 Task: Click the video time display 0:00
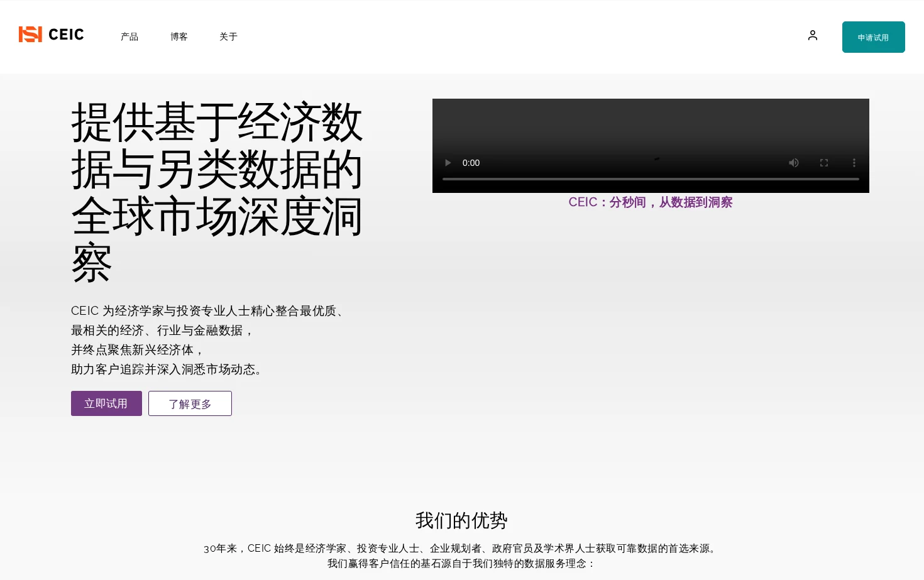tap(471, 163)
